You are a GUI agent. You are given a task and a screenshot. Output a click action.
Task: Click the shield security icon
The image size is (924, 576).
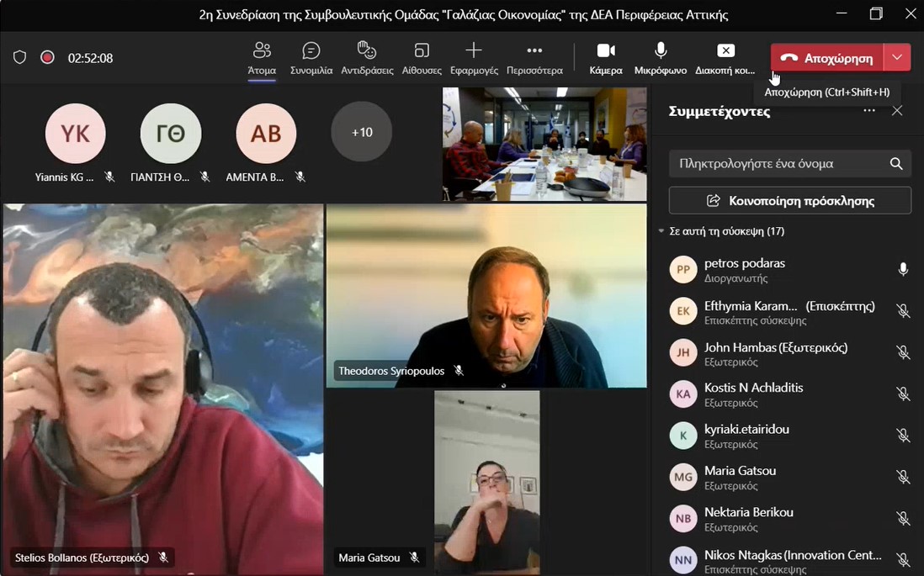(x=19, y=58)
